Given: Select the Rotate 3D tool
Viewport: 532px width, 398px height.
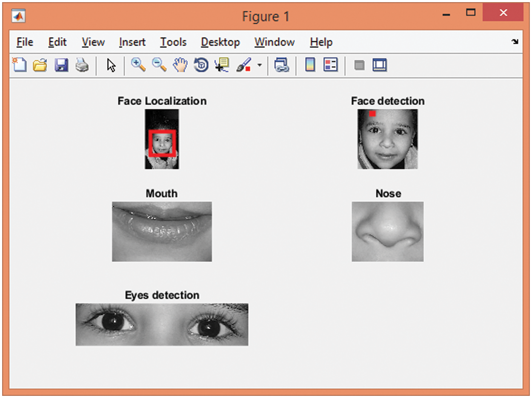Looking at the screenshot, I should point(201,65).
